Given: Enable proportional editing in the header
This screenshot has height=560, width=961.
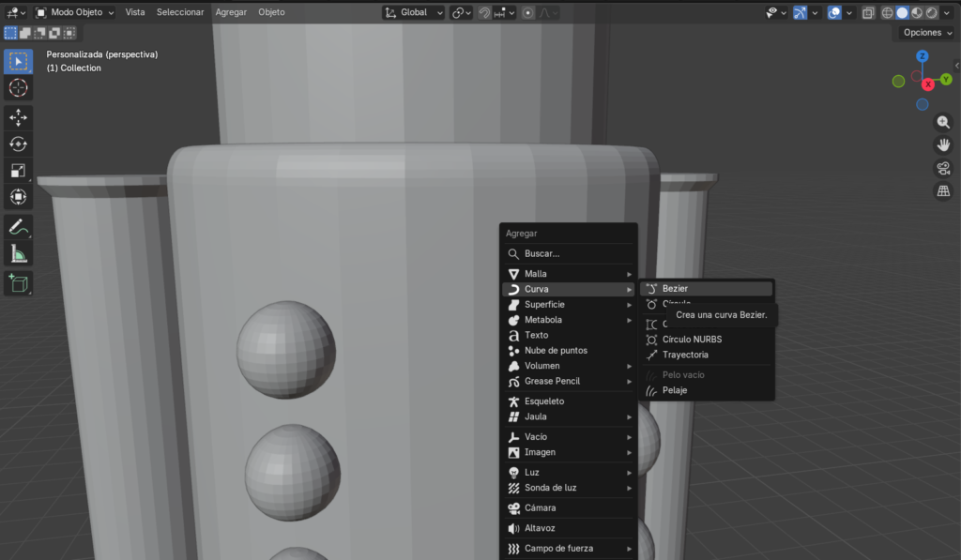Looking at the screenshot, I should [x=528, y=13].
